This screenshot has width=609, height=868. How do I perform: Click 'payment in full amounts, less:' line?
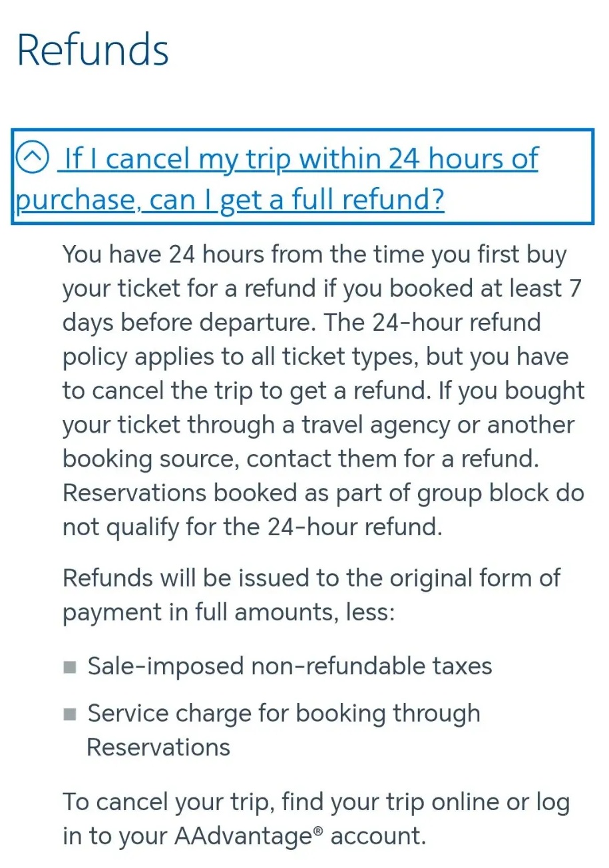point(229,612)
